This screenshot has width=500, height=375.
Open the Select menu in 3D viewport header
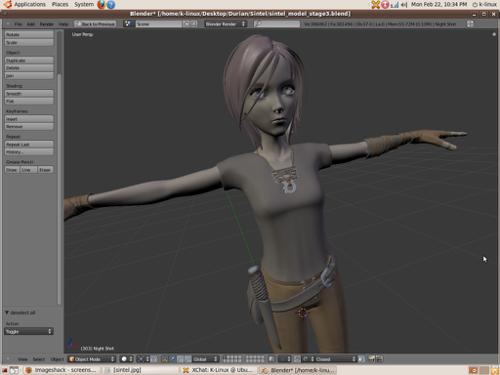(x=39, y=359)
